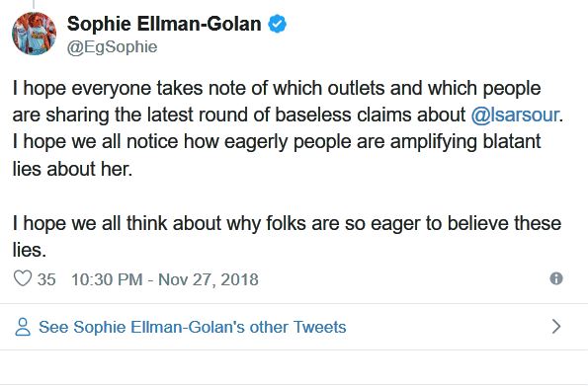Open the 10:30 PM time in timestamp
The image size is (588, 386).
pos(107,279)
